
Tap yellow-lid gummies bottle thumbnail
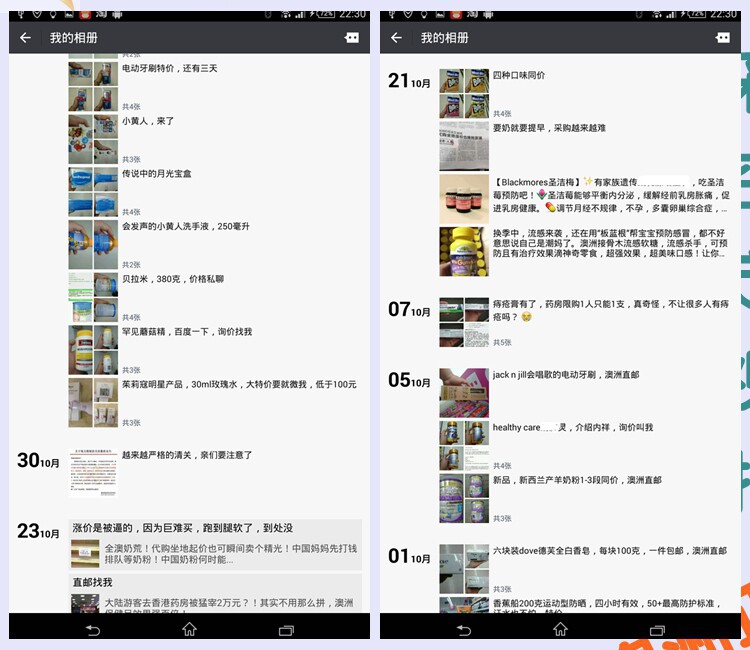(x=464, y=251)
